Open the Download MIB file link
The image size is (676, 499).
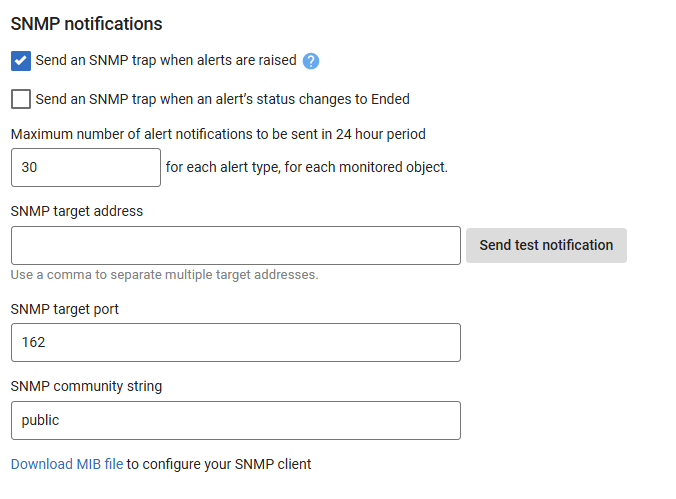click(67, 464)
